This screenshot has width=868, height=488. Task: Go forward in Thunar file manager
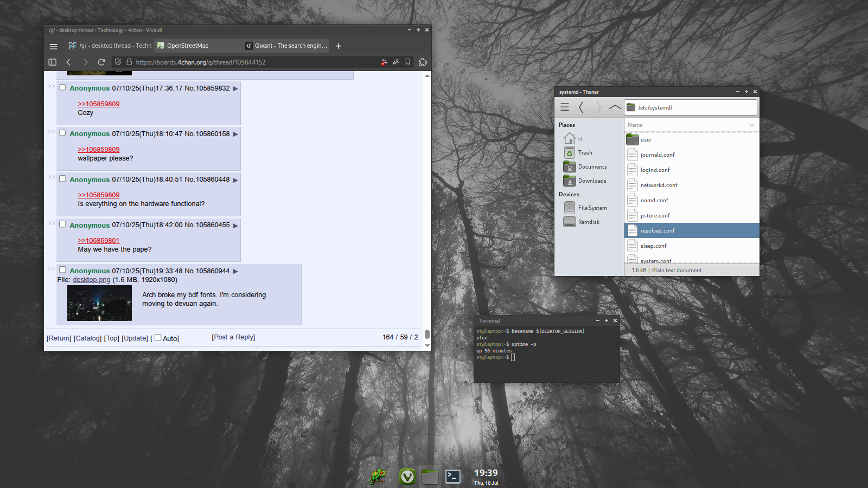598,107
